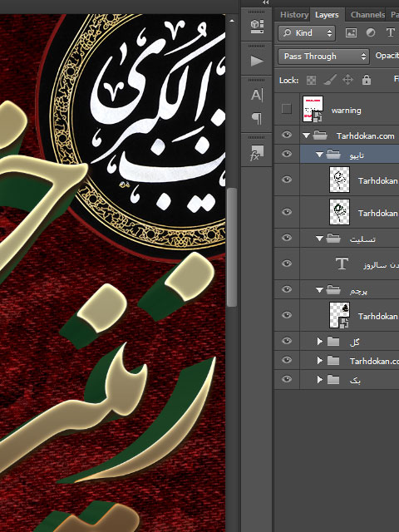Select the Tarhdokan.com group folder icon
The width and height of the screenshot is (399, 532).
320,135
